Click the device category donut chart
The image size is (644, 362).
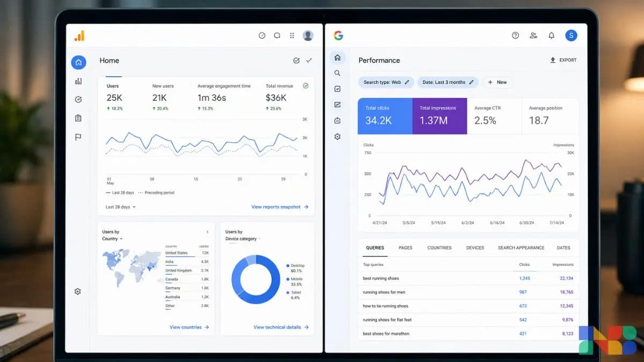click(x=255, y=279)
